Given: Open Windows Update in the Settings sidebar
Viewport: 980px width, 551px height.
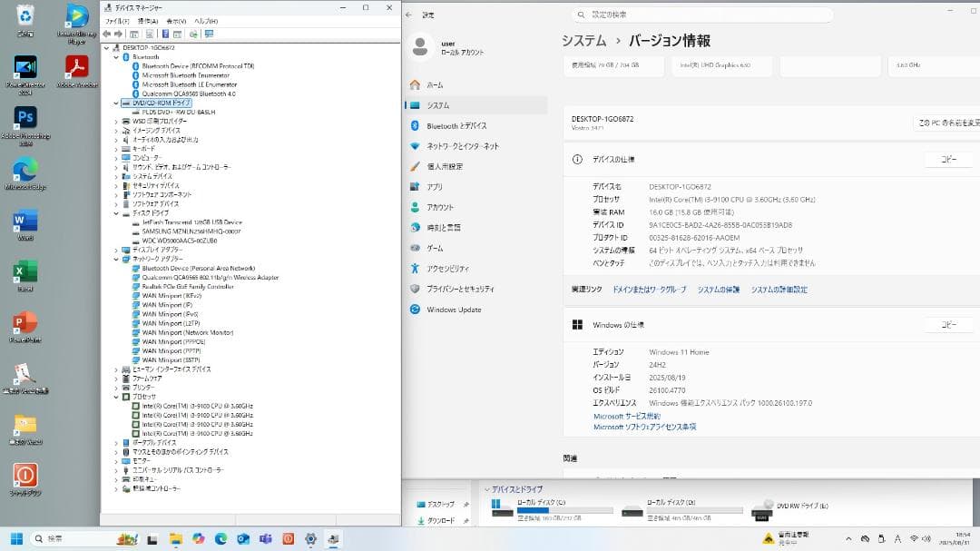Looking at the screenshot, I should click(454, 310).
